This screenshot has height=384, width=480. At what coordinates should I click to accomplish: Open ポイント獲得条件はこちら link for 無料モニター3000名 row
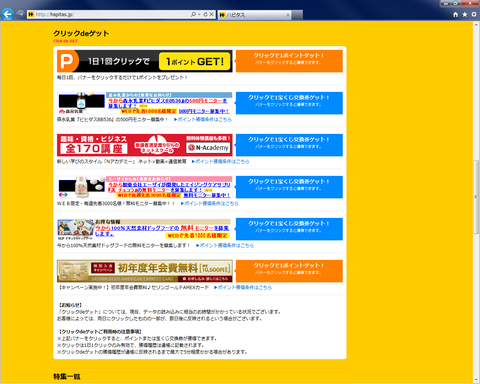pyautogui.click(x=210, y=203)
